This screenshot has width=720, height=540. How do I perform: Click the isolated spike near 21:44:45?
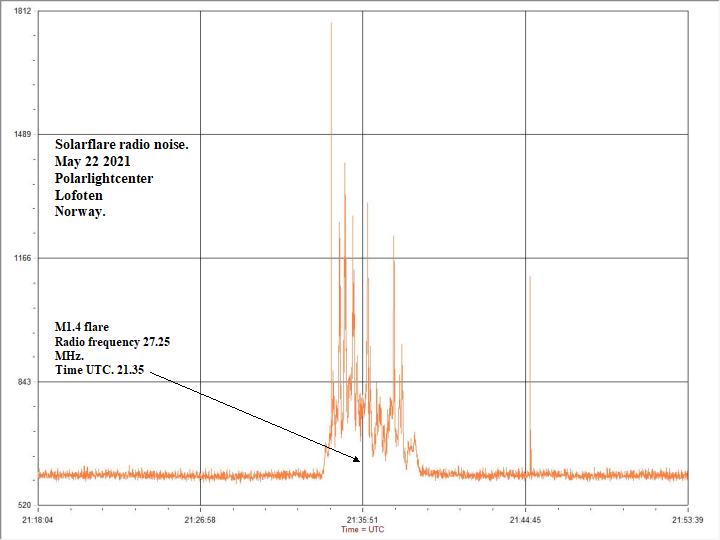(530, 370)
